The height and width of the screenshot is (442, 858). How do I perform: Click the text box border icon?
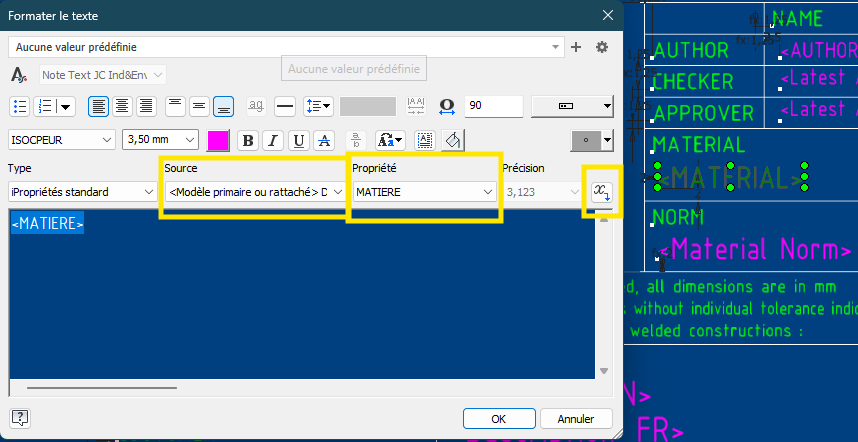coord(425,140)
